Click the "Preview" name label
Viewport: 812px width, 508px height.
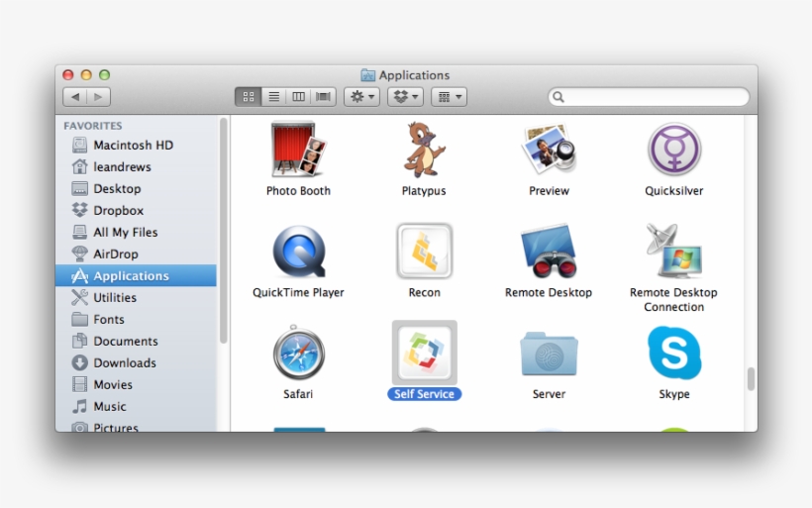pos(549,190)
